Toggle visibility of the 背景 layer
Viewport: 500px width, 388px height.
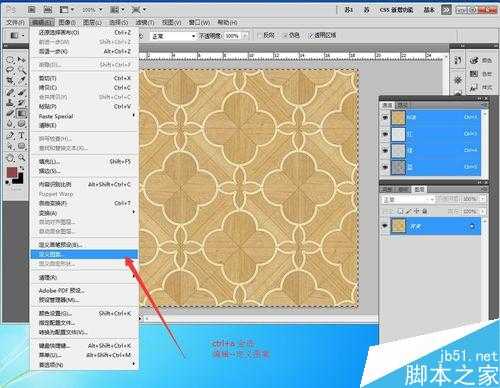tap(385, 226)
